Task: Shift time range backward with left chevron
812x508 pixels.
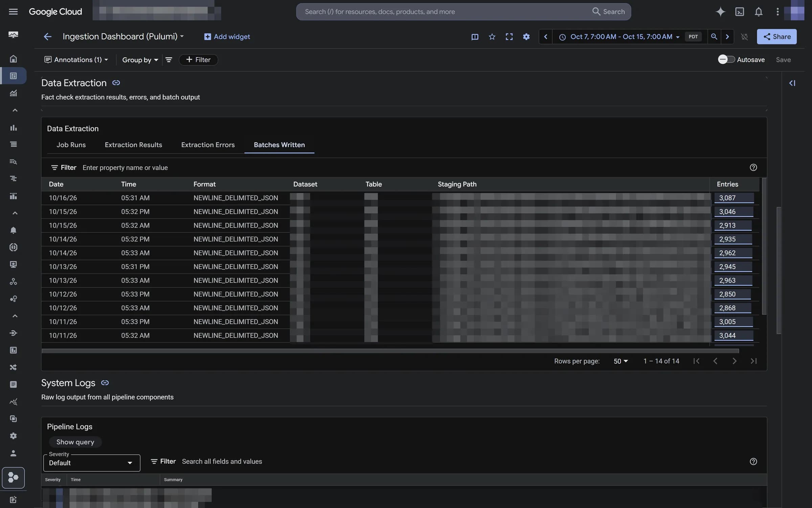Action: (x=545, y=37)
